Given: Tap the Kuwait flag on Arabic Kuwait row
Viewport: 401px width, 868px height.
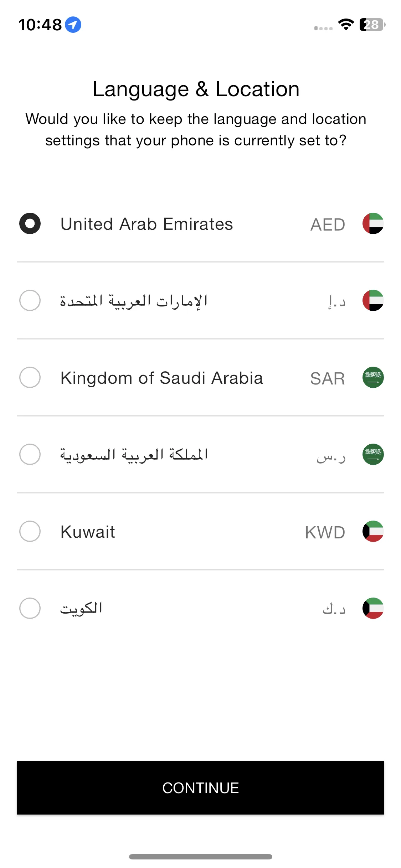Looking at the screenshot, I should (373, 608).
